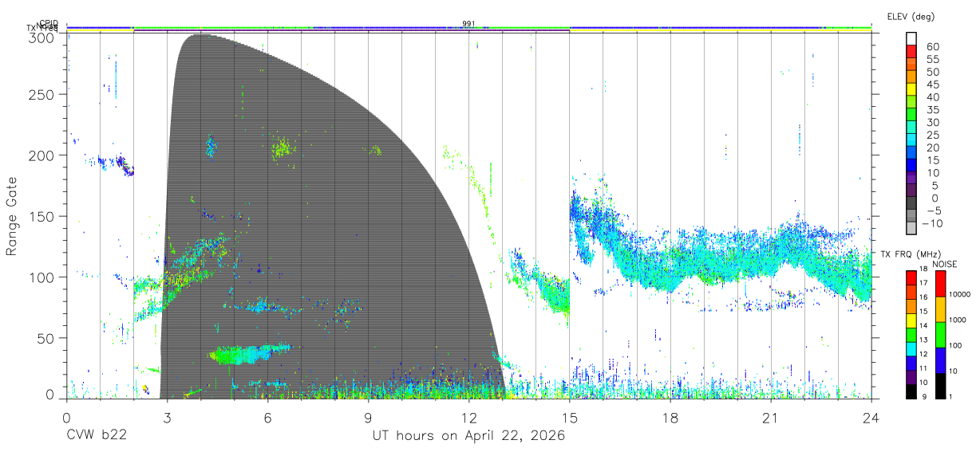Click the y-axis tick label '300'

click(x=42, y=37)
